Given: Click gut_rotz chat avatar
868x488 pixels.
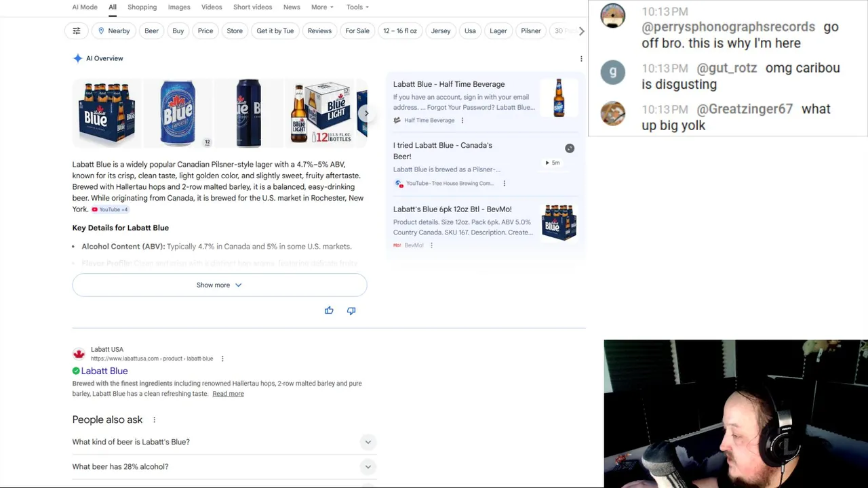Looking at the screenshot, I should tap(613, 73).
